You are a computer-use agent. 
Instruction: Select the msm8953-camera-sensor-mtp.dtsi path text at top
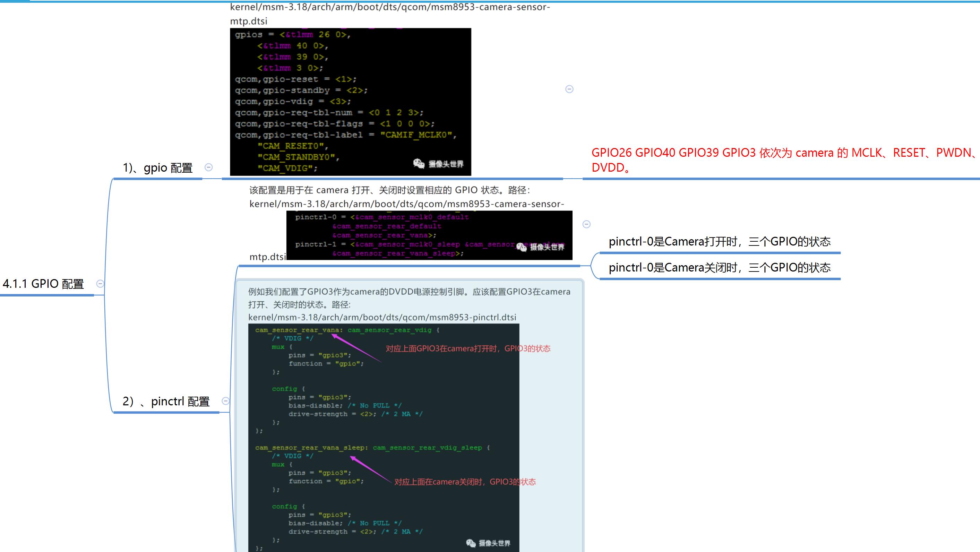point(389,14)
